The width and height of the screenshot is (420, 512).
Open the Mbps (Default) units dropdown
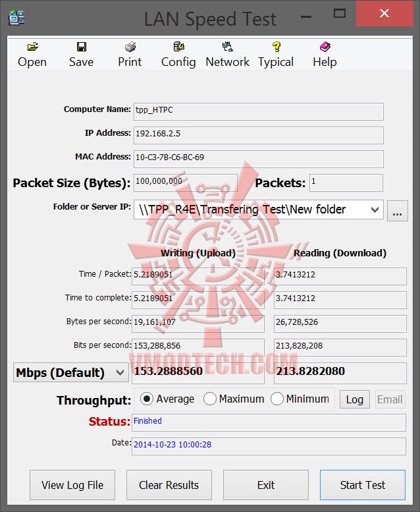(x=71, y=372)
